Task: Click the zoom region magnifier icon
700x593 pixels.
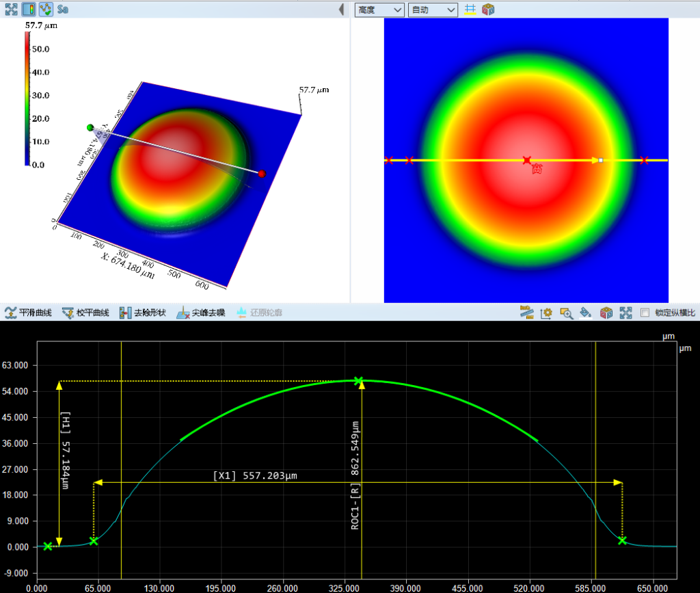Action: pos(566,313)
